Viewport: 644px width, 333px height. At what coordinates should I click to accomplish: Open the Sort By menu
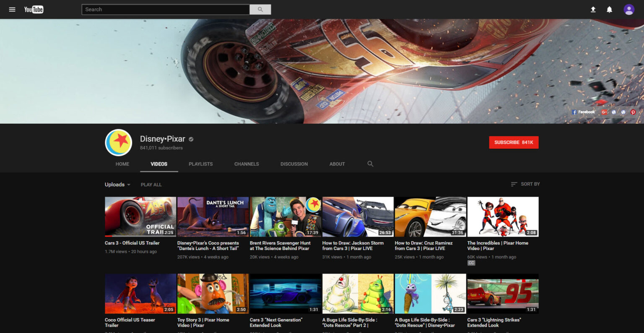[525, 184]
